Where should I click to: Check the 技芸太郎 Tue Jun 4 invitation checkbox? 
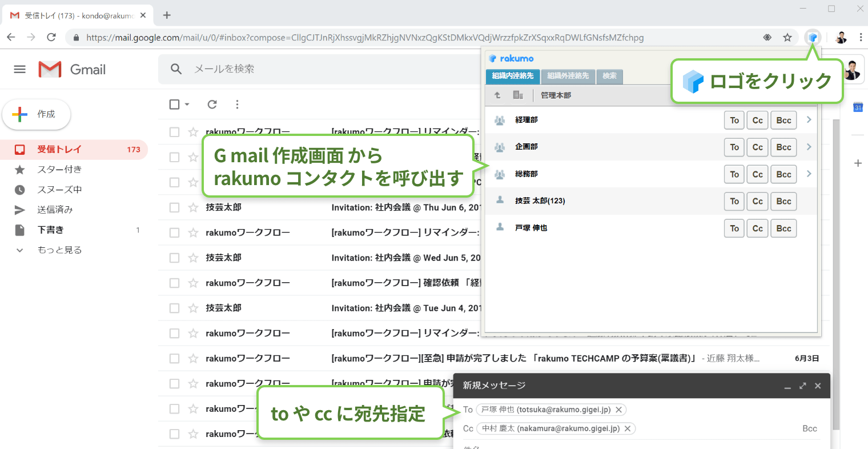[174, 308]
